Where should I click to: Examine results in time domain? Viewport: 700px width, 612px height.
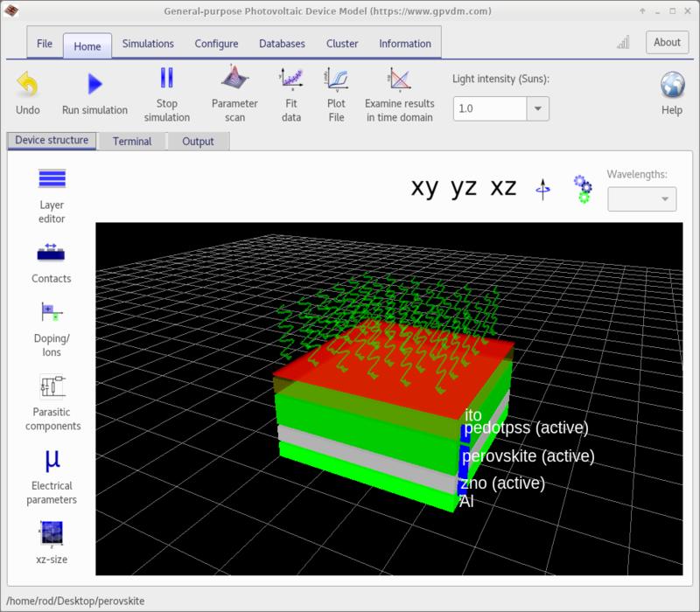pos(398,79)
